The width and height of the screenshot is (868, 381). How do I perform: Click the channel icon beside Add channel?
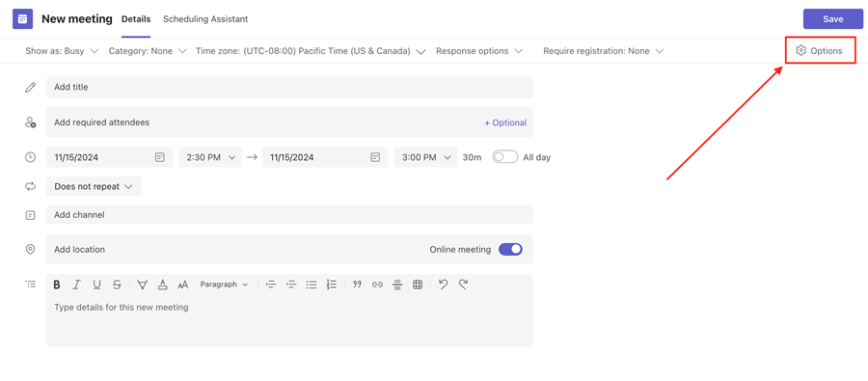coord(31,215)
